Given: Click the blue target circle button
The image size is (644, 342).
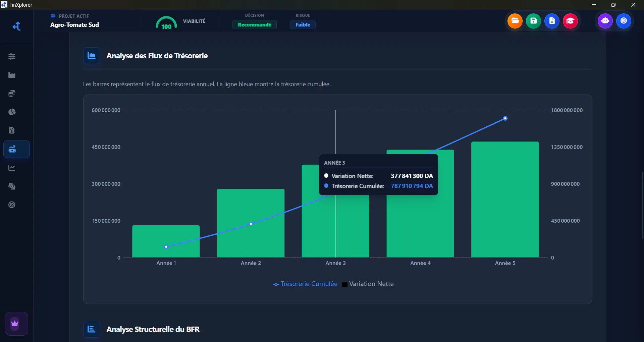Looking at the screenshot, I should coord(624,21).
